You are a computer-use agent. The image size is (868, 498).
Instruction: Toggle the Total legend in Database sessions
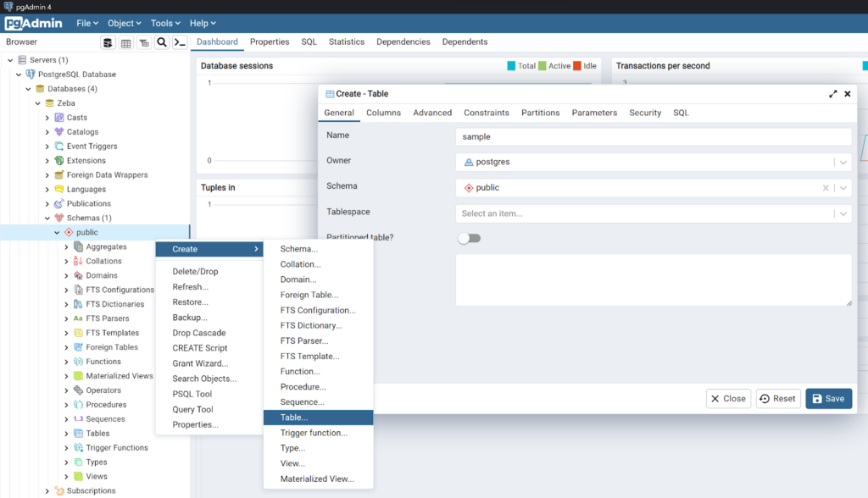click(512, 66)
